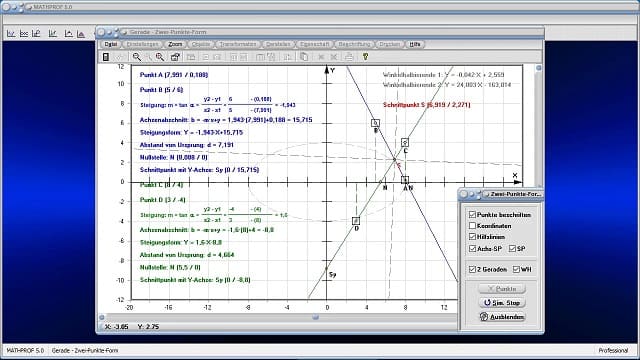Screen dimensions: 640x360
Task: Toggle the WH checkbox
Action: point(516,269)
